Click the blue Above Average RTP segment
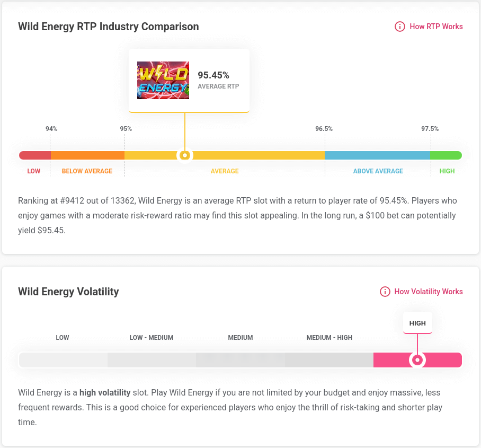Viewport: 481px width, 448px height. [377, 155]
